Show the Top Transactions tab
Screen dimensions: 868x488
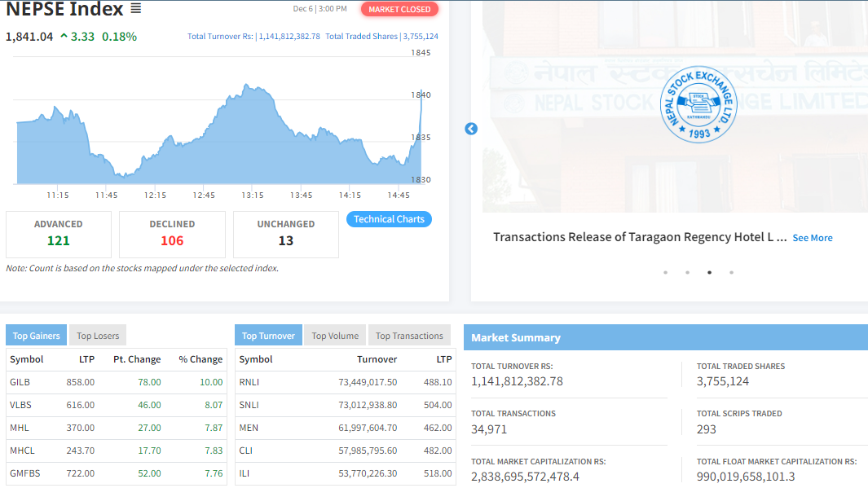point(409,336)
